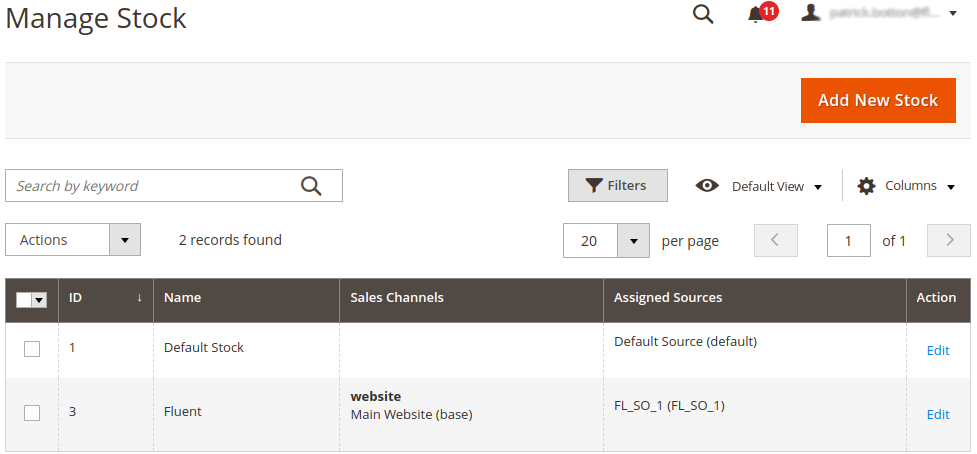Click the magnifier search icon in header
The width and height of the screenshot is (977, 454).
703,14
